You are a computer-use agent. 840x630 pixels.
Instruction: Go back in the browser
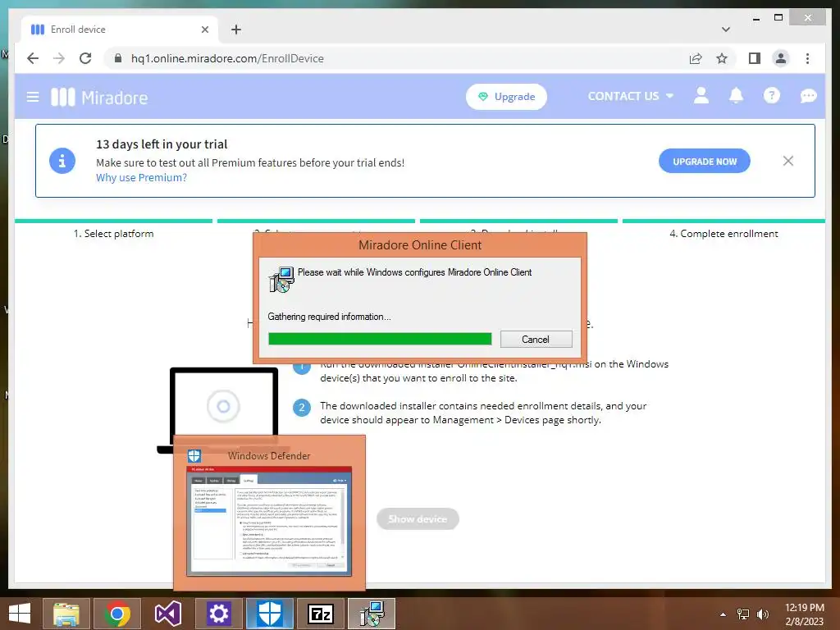[x=33, y=58]
